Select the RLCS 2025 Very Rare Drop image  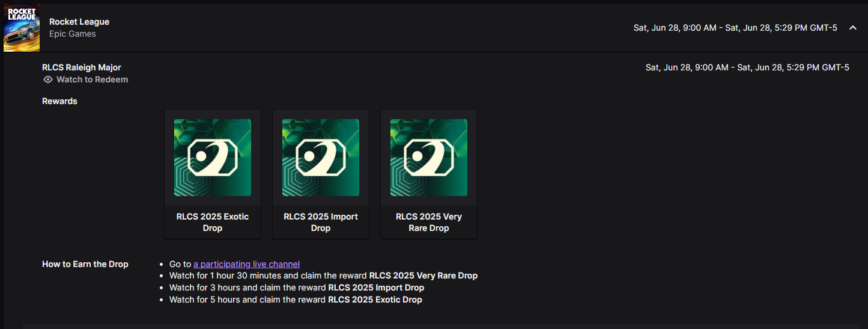click(x=429, y=158)
